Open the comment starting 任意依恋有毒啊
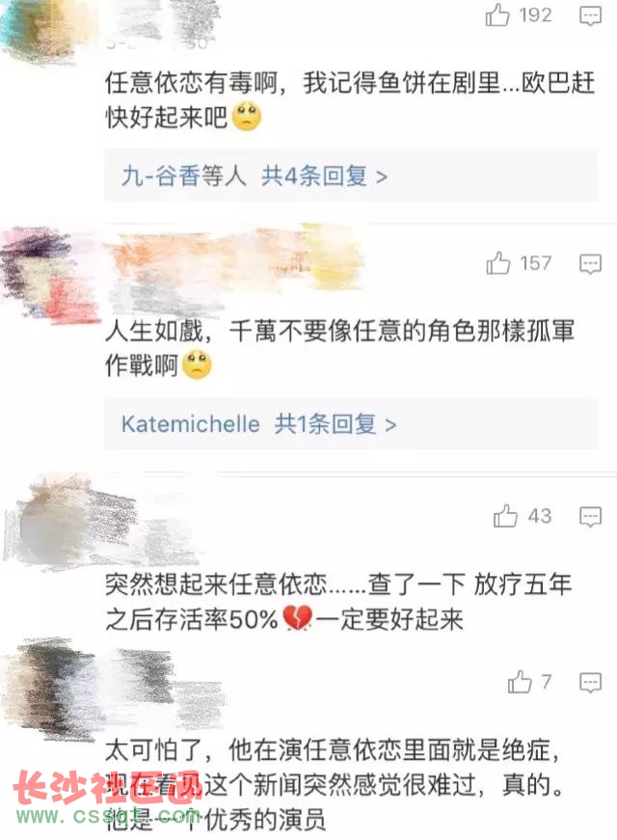617x840 pixels. pyautogui.click(x=350, y=99)
